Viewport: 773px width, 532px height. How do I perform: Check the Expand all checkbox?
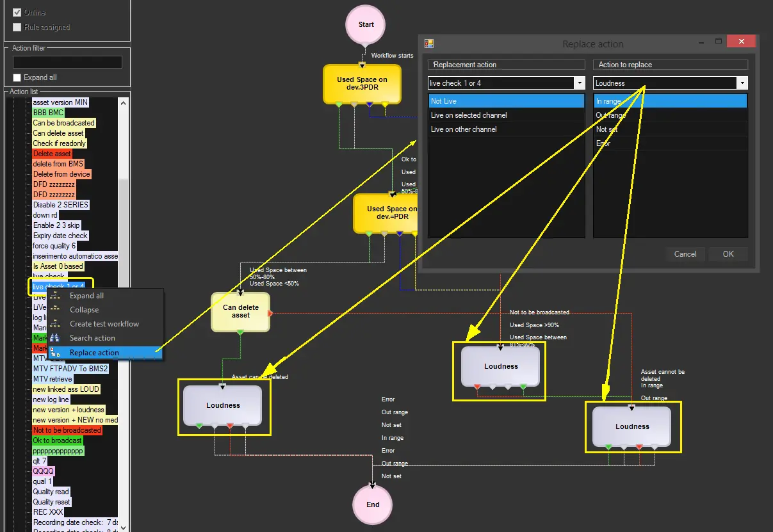[17, 77]
